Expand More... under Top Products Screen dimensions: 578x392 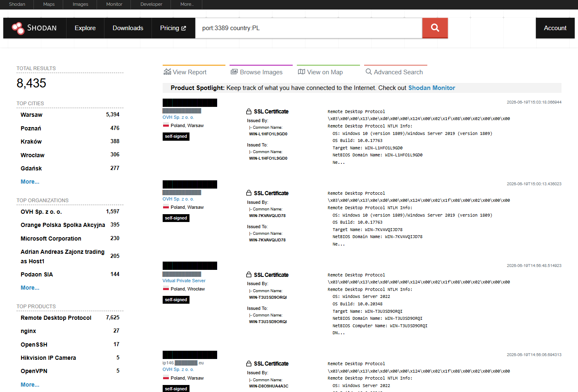click(x=30, y=385)
